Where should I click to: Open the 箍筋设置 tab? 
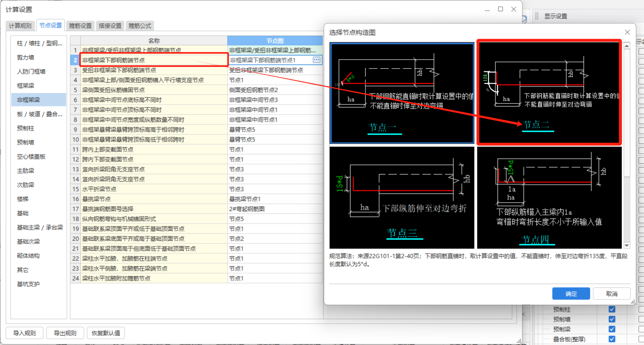(80, 26)
